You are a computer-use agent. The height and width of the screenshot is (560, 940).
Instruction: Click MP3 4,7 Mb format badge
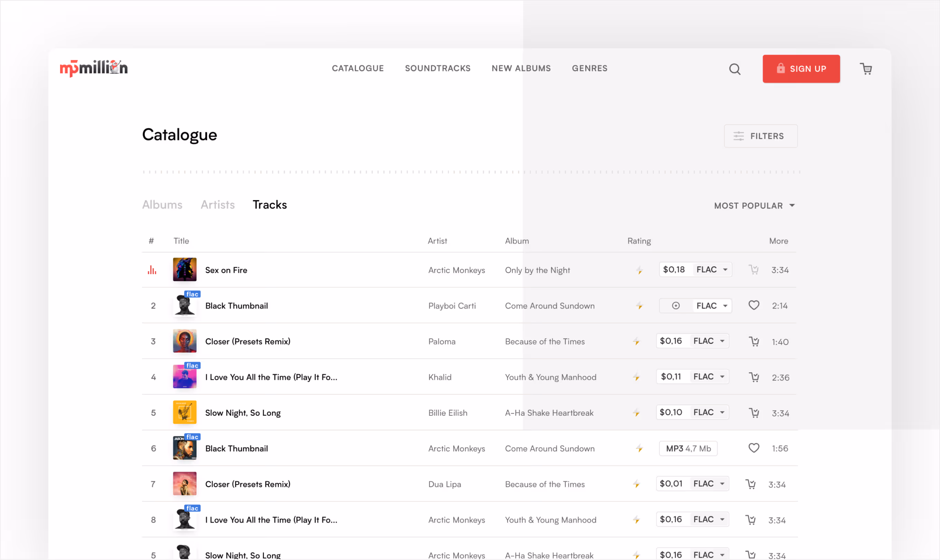[x=688, y=449]
